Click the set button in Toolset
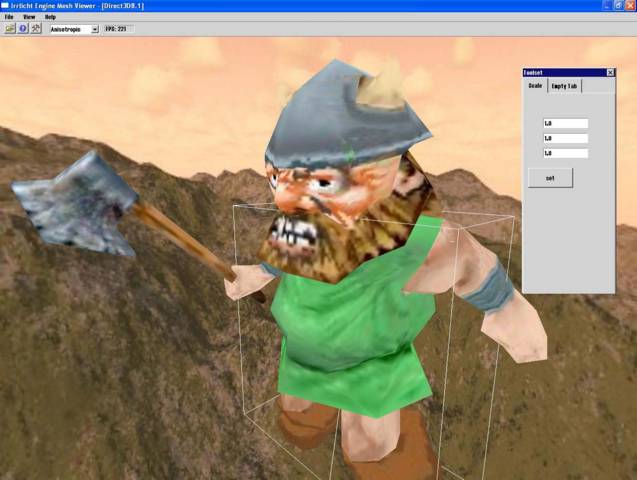Viewport: 637px width, 480px height. pos(550,178)
